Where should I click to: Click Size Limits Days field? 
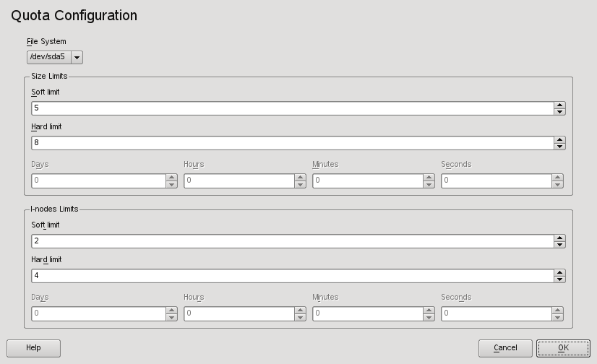point(98,181)
